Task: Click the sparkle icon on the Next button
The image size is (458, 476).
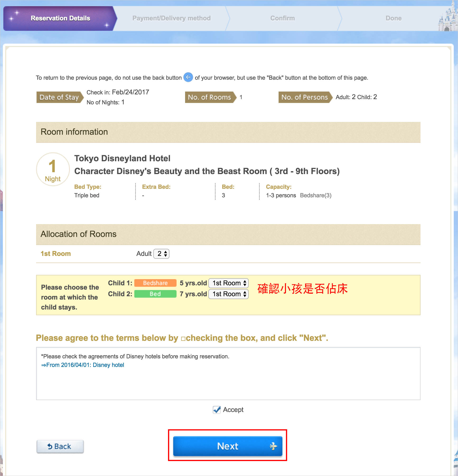Action: 273,446
